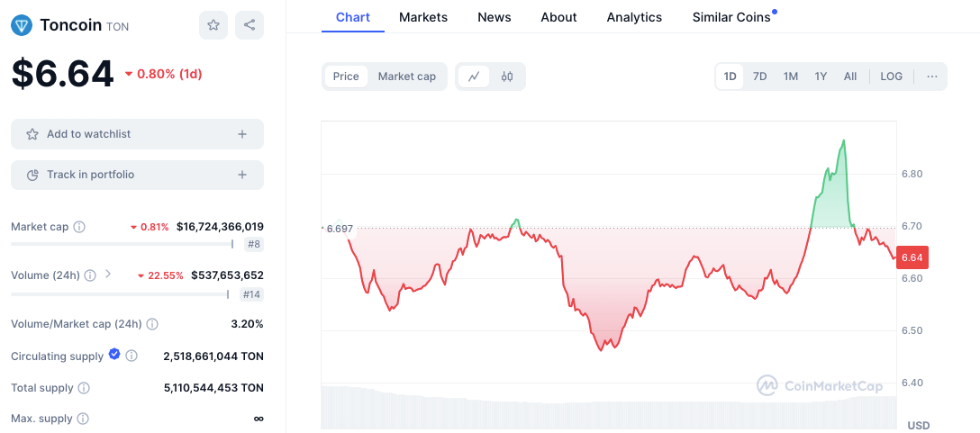980x433 pixels.
Task: Open the Markets tab
Action: 422,17
